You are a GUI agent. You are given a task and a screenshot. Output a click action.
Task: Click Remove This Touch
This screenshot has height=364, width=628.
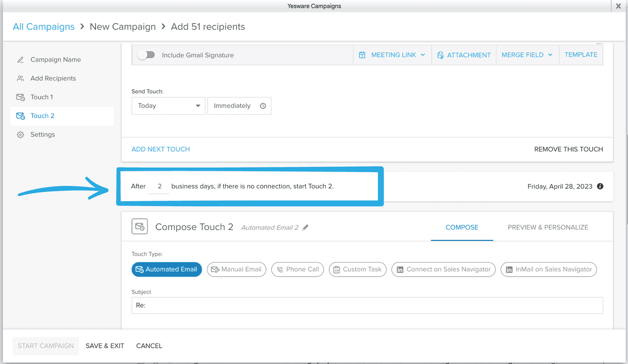tap(569, 149)
